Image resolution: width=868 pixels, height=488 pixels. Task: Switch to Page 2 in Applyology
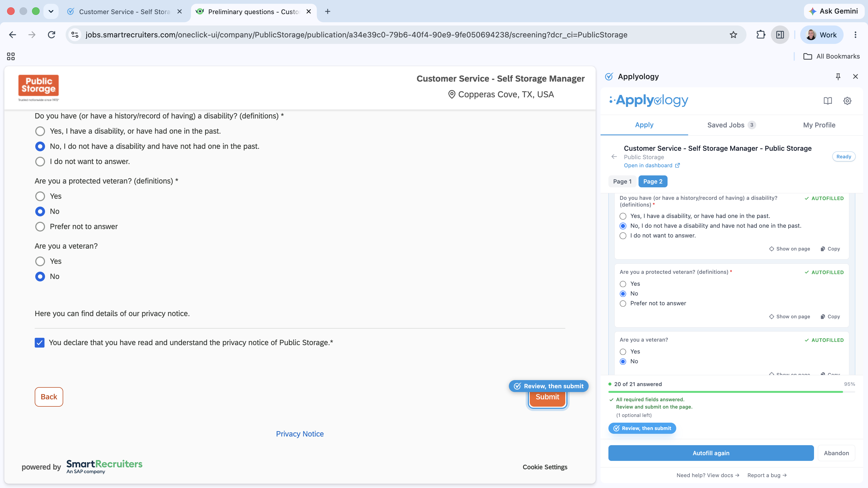coord(652,182)
